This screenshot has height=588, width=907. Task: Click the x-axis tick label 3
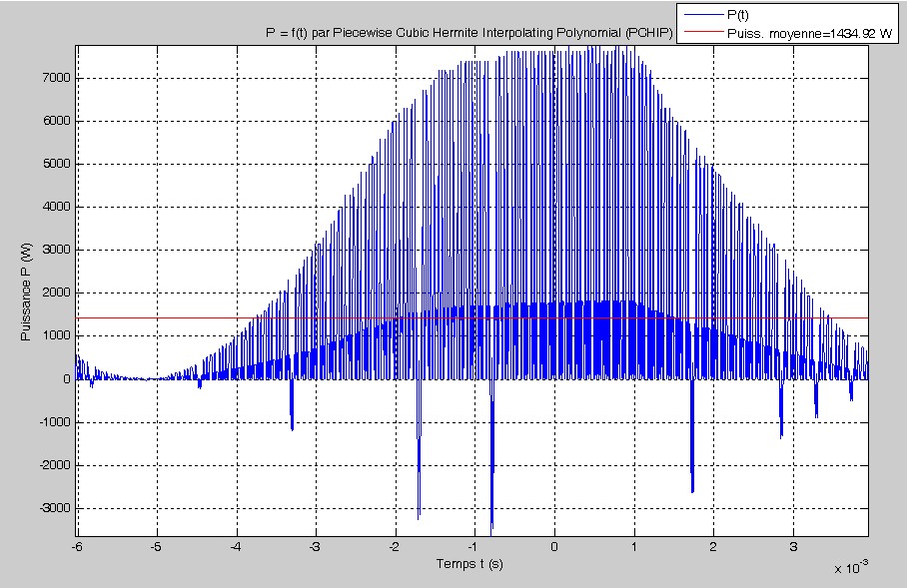[793, 546]
